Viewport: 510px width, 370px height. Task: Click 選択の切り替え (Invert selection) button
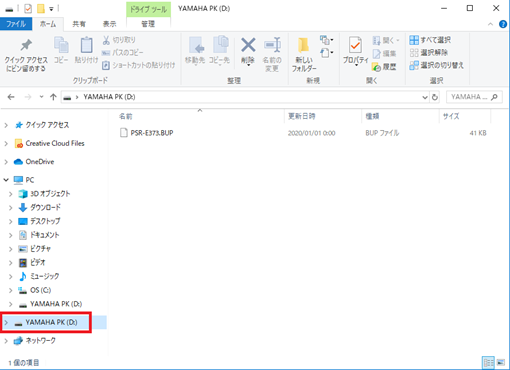pyautogui.click(x=436, y=65)
